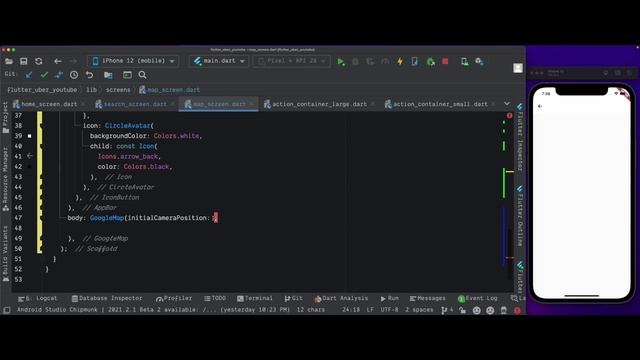Screen dimensions: 640x360
Task: Click the black color swatch on line 42
Action: click(x=29, y=167)
